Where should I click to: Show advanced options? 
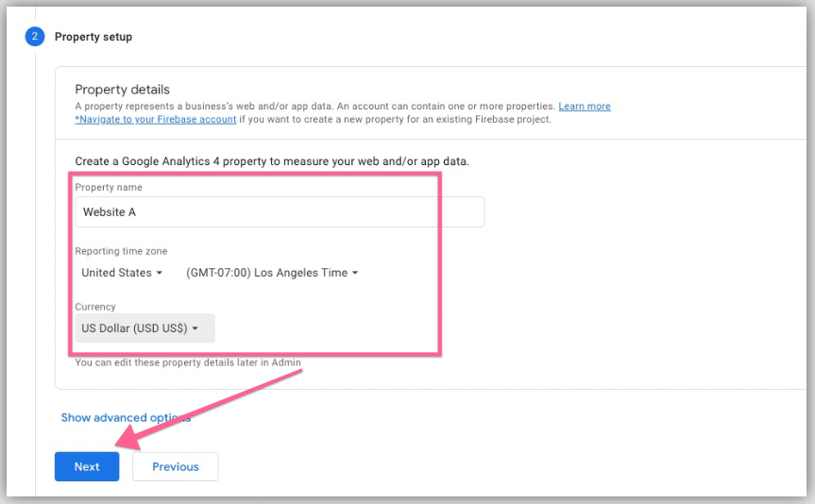pyautogui.click(x=126, y=417)
